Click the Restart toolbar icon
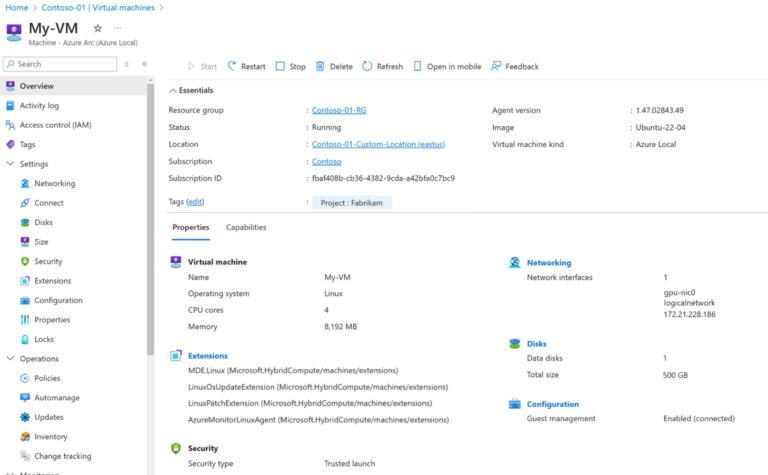Image resolution: width=768 pixels, height=475 pixels. pos(232,66)
